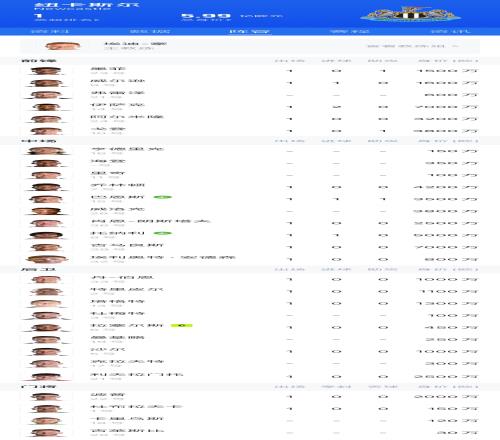Open player 舒尔 profile
Viewport: 500px width, 440px height.
108,349
